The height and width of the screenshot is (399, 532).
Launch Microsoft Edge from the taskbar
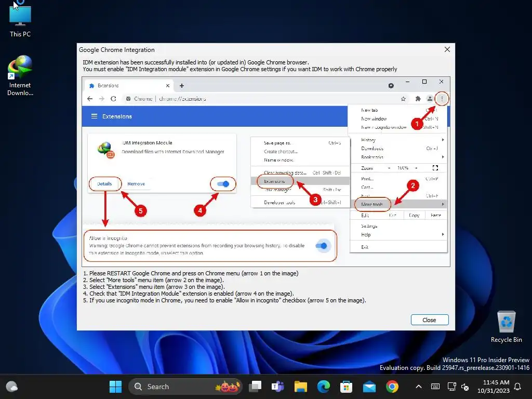[x=323, y=387]
